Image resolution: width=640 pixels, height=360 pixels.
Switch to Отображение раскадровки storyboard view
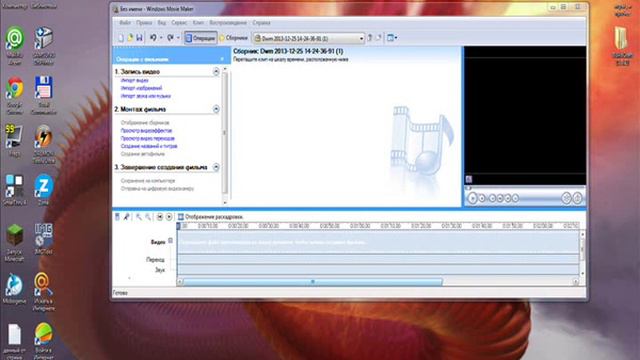(211, 217)
